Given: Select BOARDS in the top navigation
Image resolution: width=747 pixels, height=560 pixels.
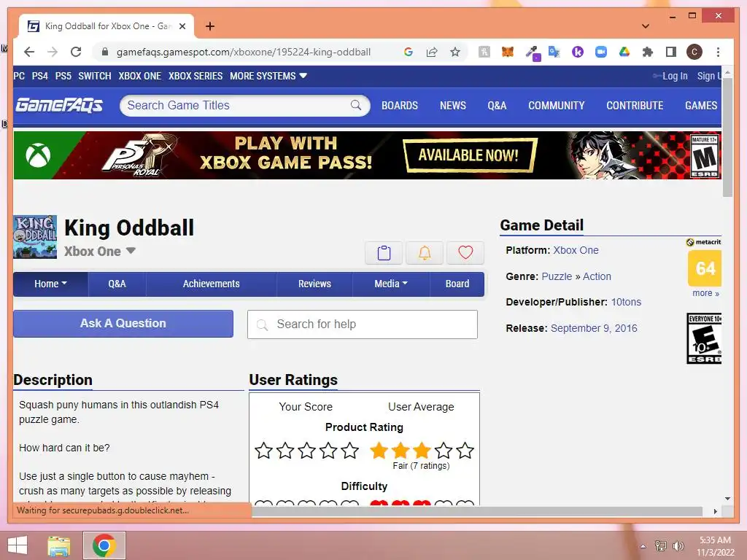Looking at the screenshot, I should [399, 106].
